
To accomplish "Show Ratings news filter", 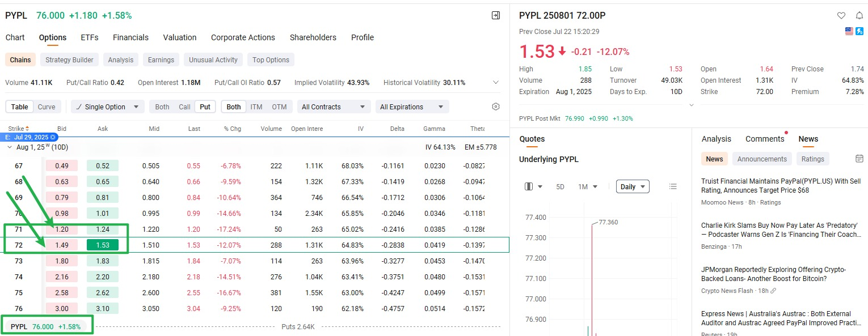I will pos(813,159).
